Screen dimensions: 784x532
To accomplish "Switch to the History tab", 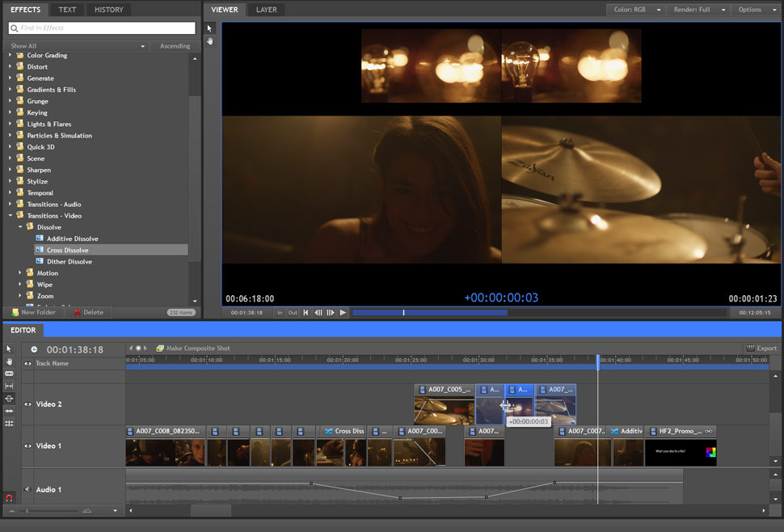I will (108, 10).
